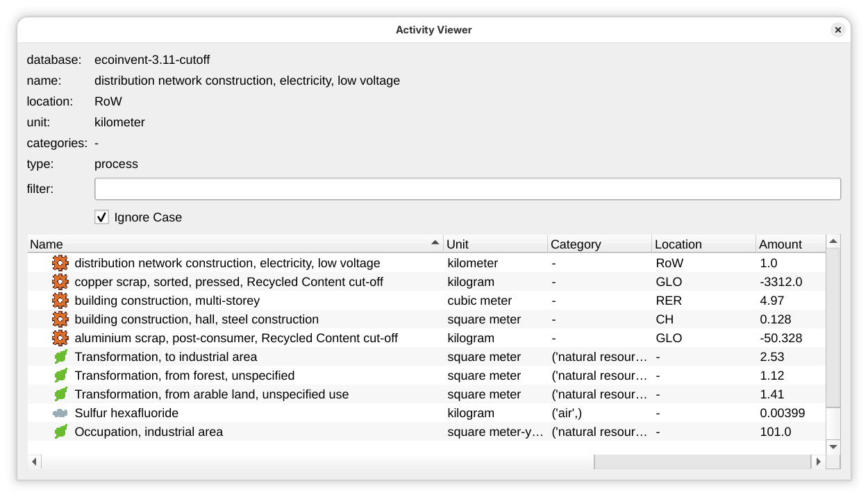Click gear icon of distribution network construction row
The width and height of the screenshot is (868, 497).
tap(60, 263)
